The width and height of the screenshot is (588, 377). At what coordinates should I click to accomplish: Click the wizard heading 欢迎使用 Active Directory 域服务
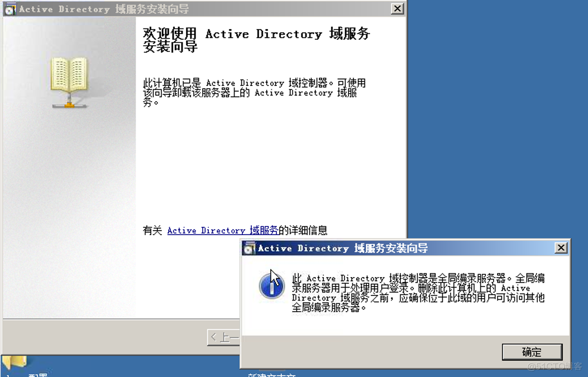(x=256, y=40)
